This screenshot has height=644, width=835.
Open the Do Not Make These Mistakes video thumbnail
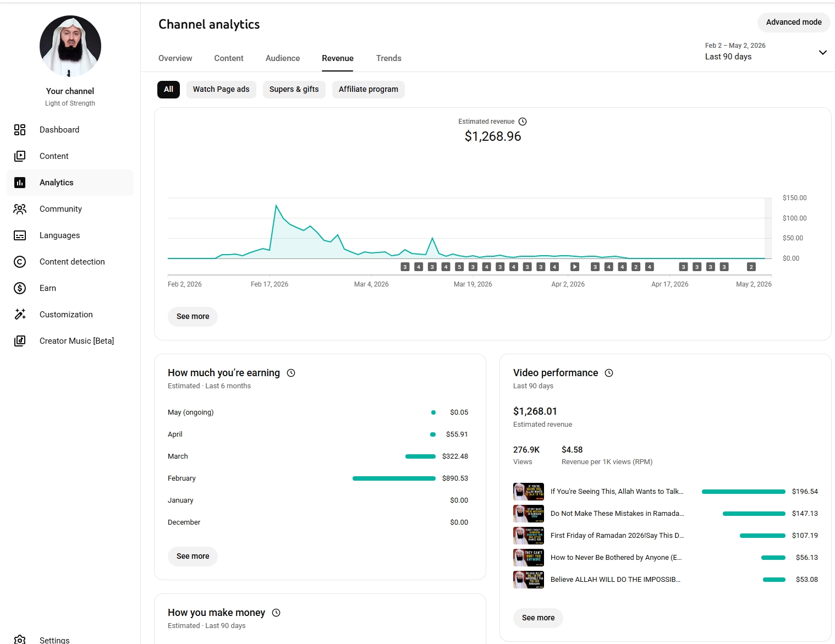click(529, 514)
